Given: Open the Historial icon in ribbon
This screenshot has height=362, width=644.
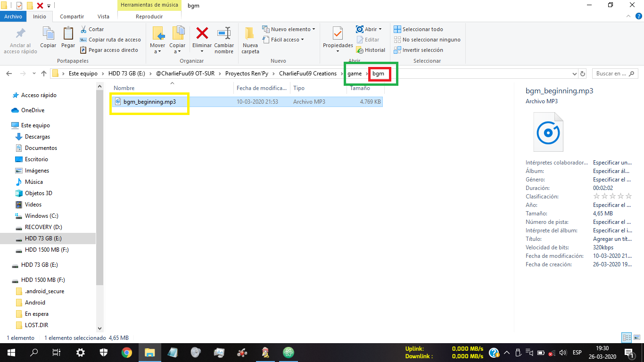Looking at the screenshot, I should [360, 50].
